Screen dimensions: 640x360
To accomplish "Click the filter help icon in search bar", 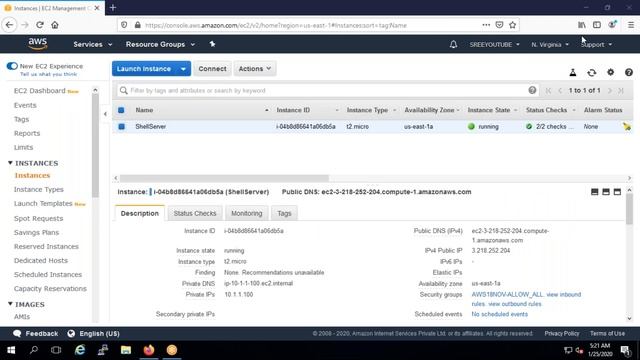I will coord(532,90).
